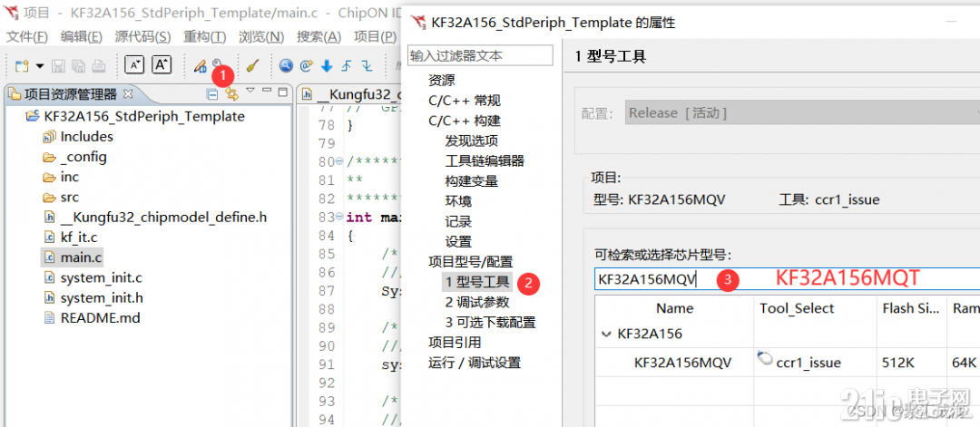Select 项目型号/配置 category

click(470, 262)
